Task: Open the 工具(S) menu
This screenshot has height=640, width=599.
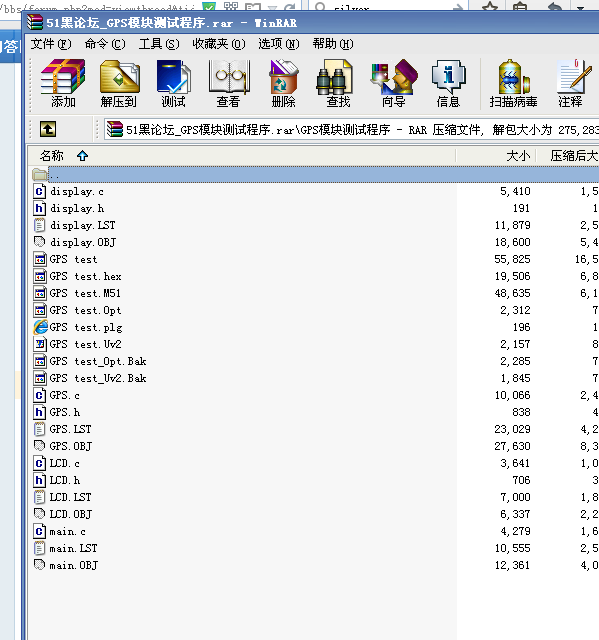Action: pos(159,44)
